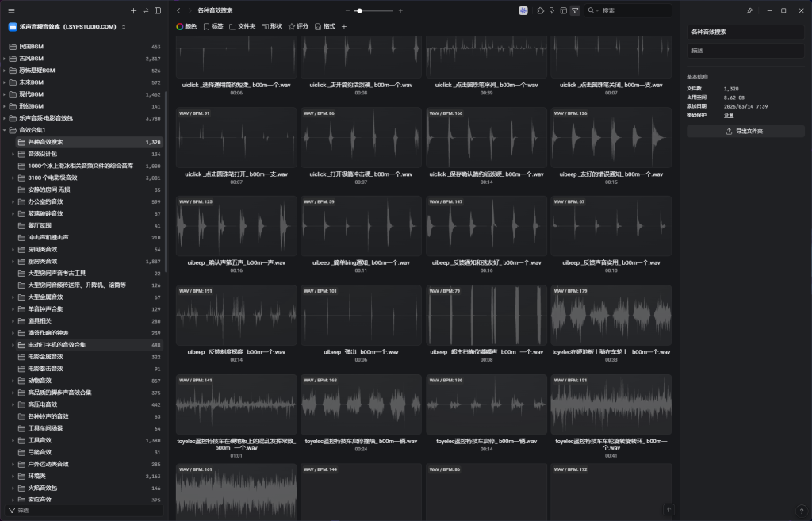812x521 pixels.
Task: Add a filter with the plus button
Action: click(x=344, y=26)
